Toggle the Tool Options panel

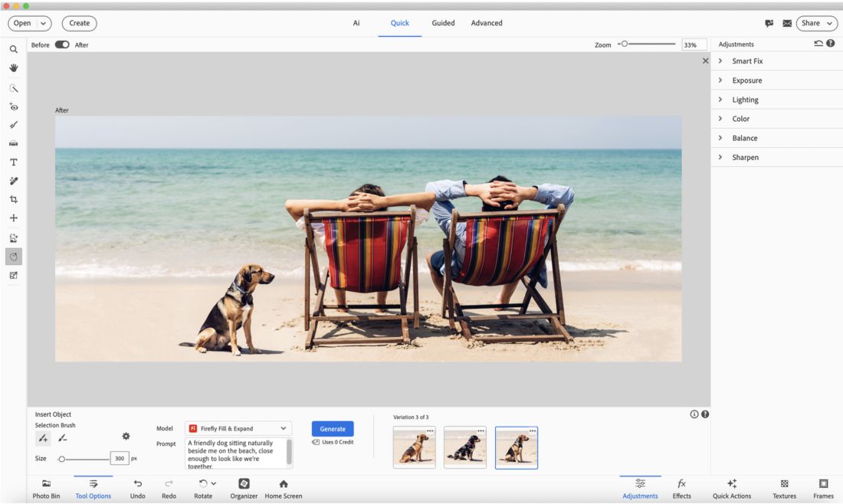(x=93, y=489)
